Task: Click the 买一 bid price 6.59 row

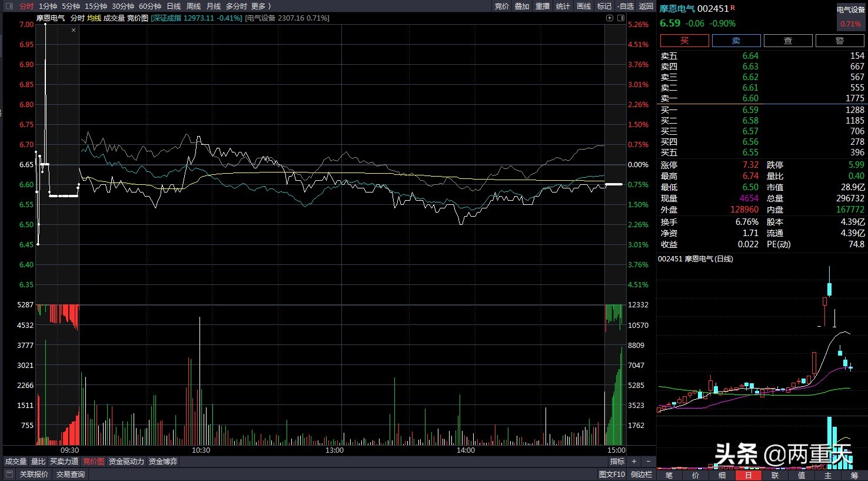Action: (x=762, y=110)
